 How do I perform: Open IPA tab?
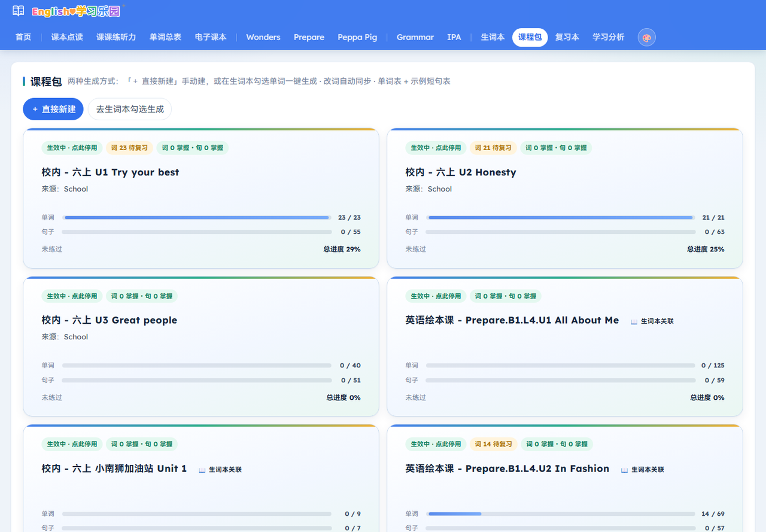click(x=454, y=37)
